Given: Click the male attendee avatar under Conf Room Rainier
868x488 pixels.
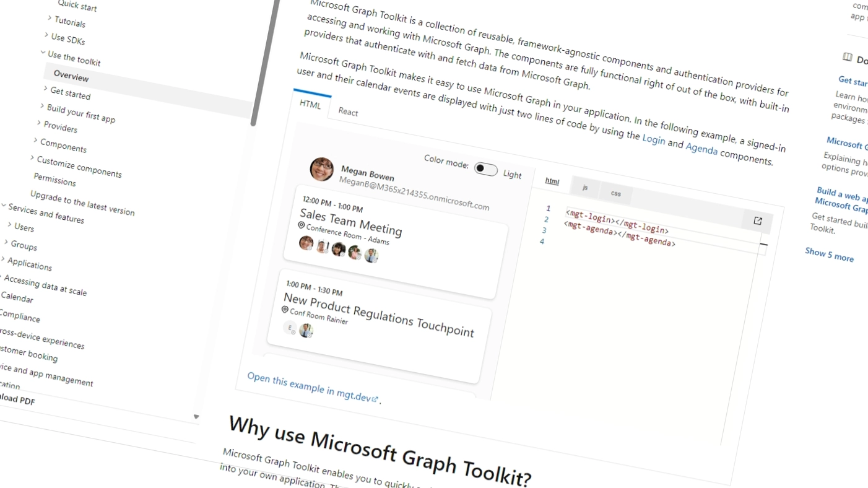Looking at the screenshot, I should click(x=305, y=330).
